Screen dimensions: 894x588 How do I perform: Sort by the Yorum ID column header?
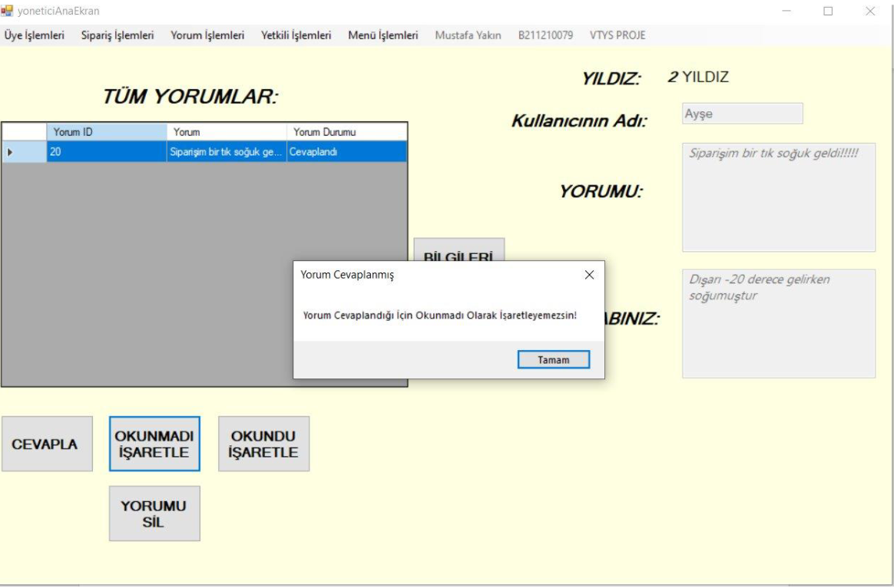click(x=106, y=132)
